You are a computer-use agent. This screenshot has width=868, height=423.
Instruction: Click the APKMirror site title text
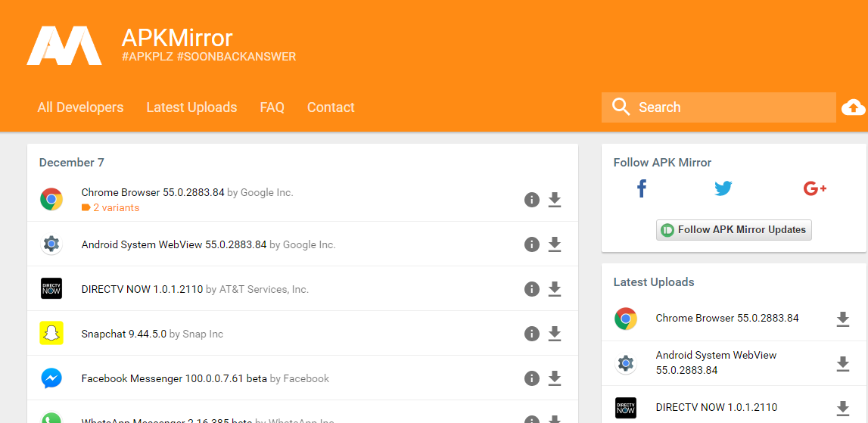(177, 38)
